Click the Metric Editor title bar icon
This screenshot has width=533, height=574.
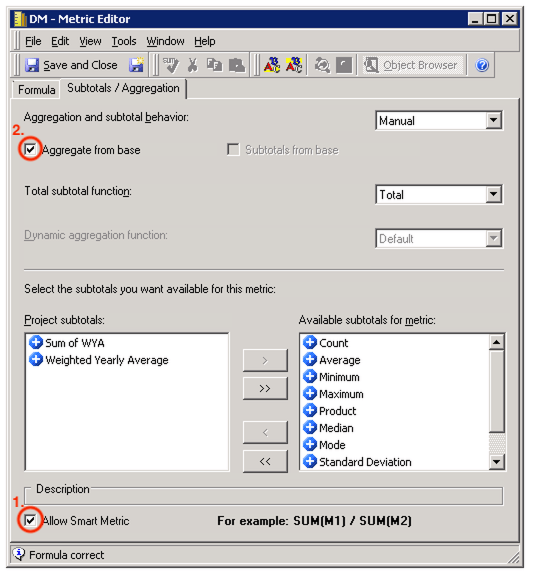pos(20,19)
